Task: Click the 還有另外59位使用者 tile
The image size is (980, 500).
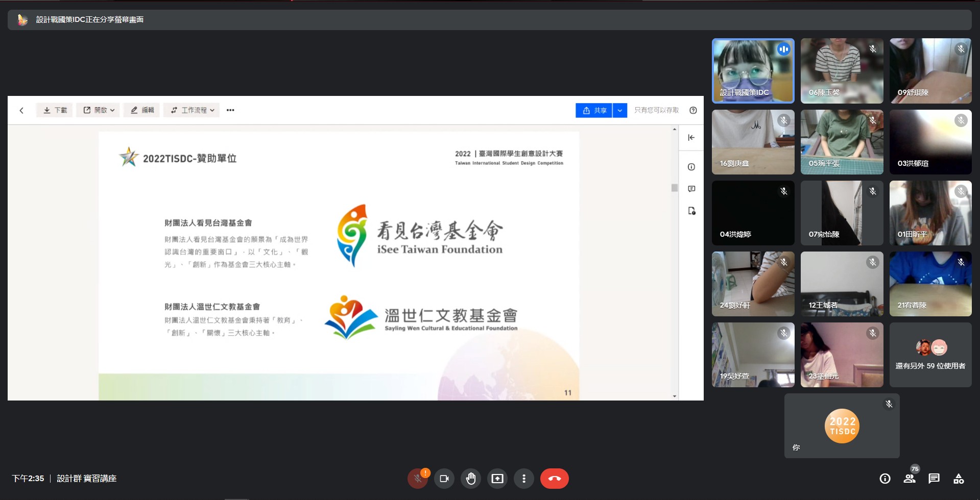Action: pyautogui.click(x=930, y=354)
